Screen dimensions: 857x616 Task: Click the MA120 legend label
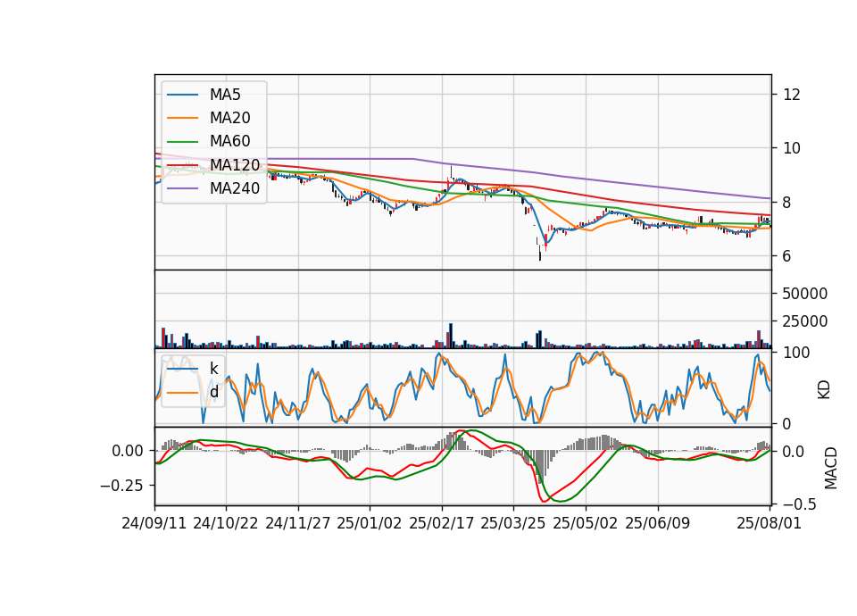(x=235, y=165)
